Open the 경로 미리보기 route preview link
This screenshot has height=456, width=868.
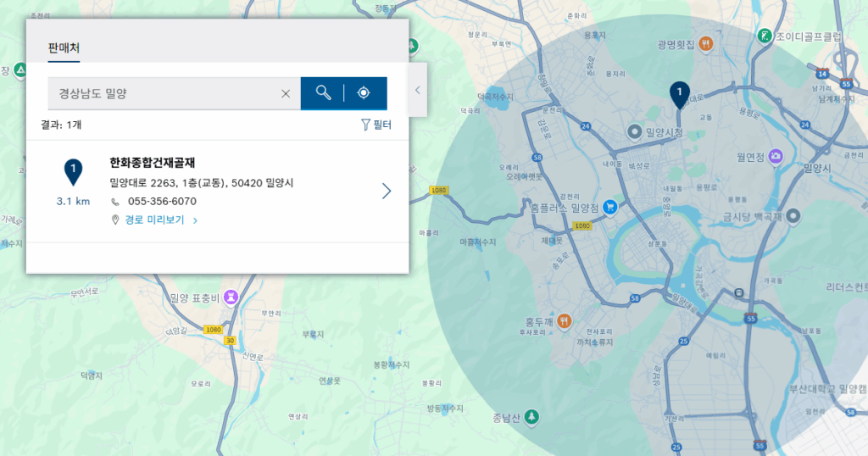pos(154,220)
